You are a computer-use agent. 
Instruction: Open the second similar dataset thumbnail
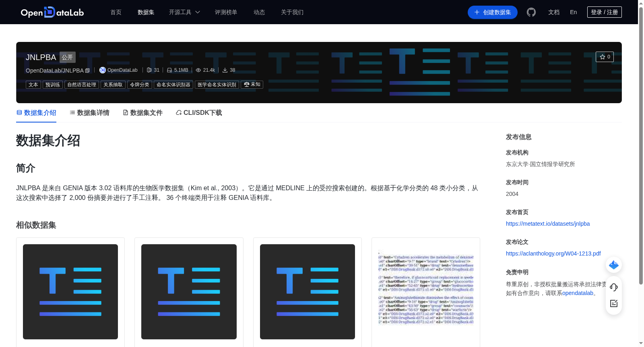tap(189, 292)
